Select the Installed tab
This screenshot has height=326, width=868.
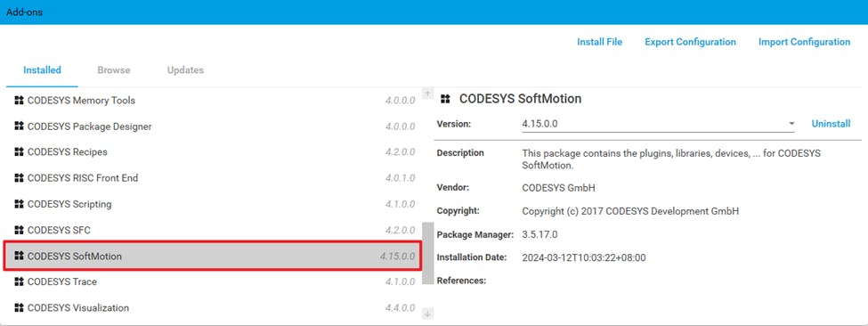[x=42, y=70]
